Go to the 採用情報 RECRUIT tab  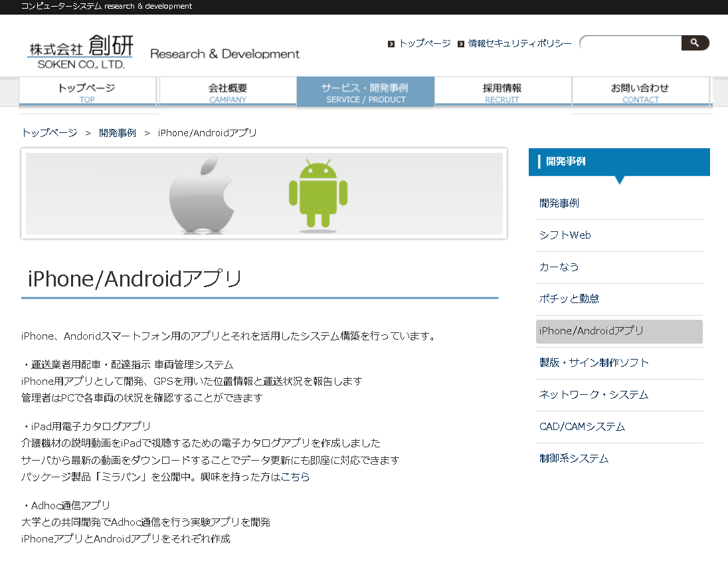(x=502, y=92)
